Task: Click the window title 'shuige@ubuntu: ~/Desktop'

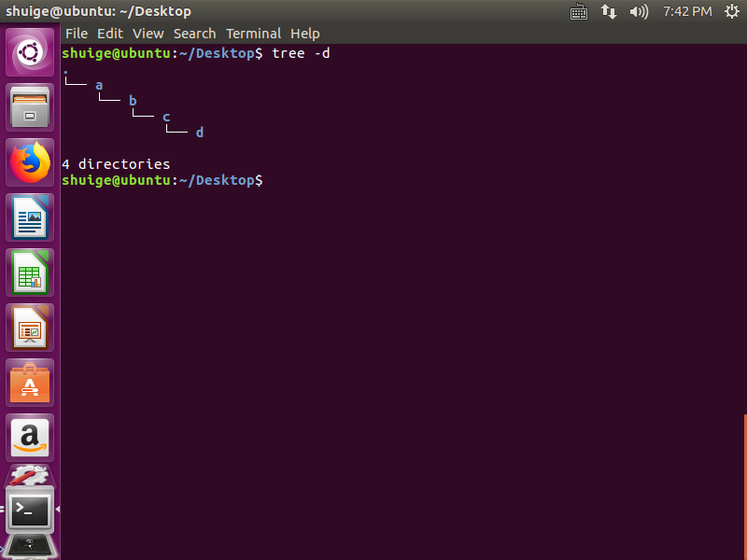Action: coord(99,11)
